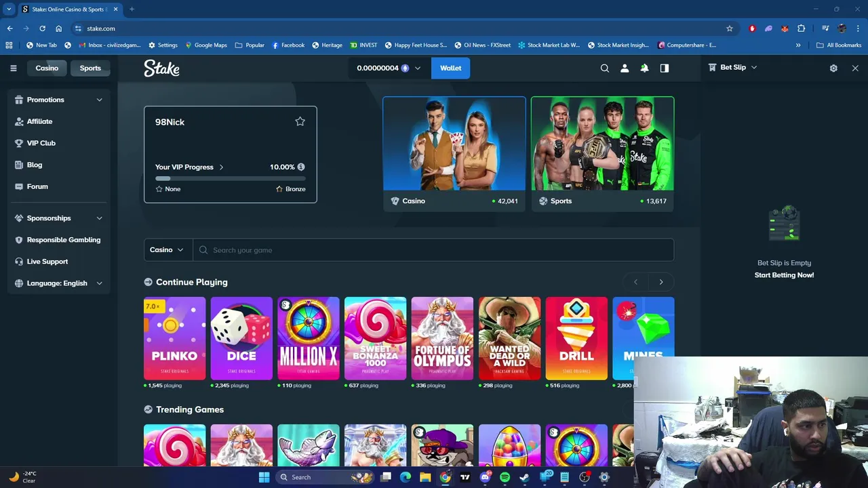Expand the Language: English selector
The height and width of the screenshot is (488, 868).
click(59, 283)
